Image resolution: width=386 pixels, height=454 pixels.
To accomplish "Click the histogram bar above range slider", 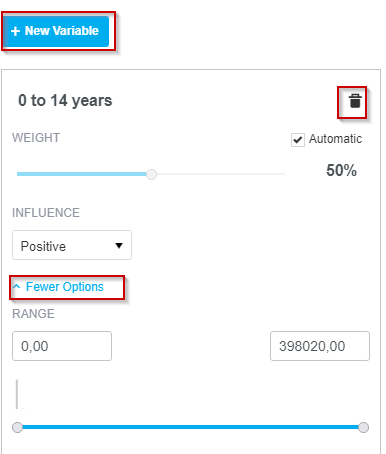I will coord(17,394).
